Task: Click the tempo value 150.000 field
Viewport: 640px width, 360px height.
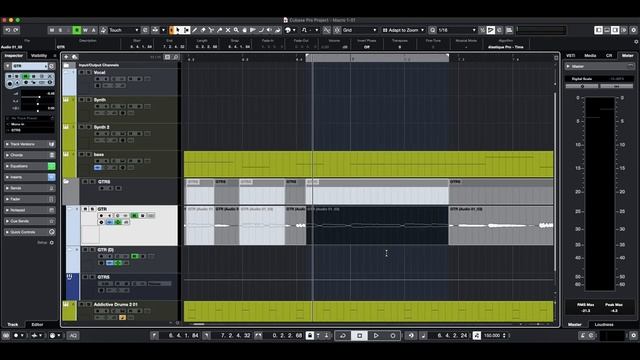Action: pyautogui.click(x=492, y=336)
